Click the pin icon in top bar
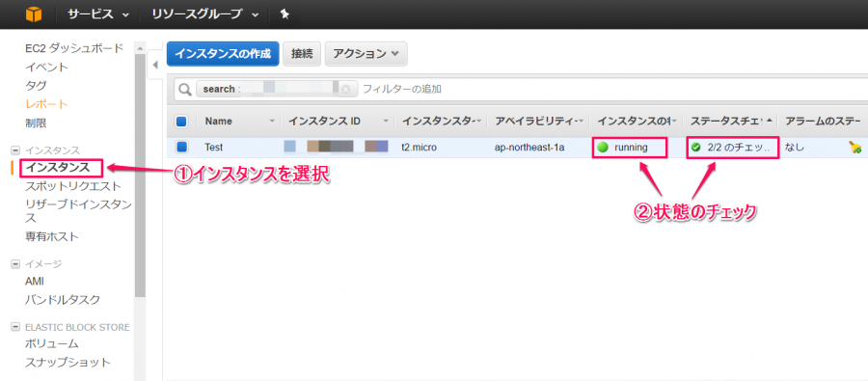This screenshot has width=868, height=381. pyautogui.click(x=285, y=14)
